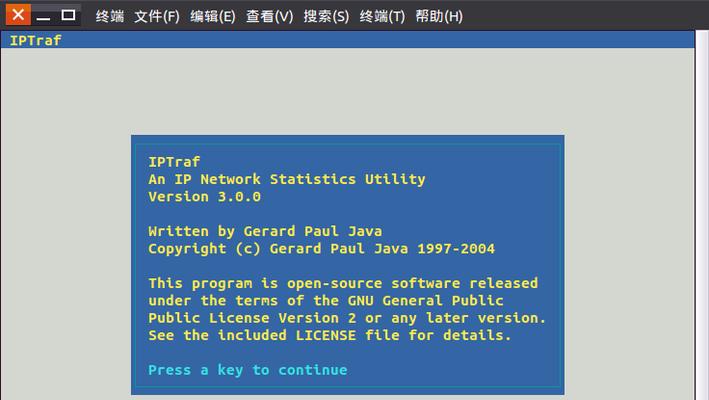Minimize the terminal window
Viewport: 709px width, 400px height.
(43, 15)
